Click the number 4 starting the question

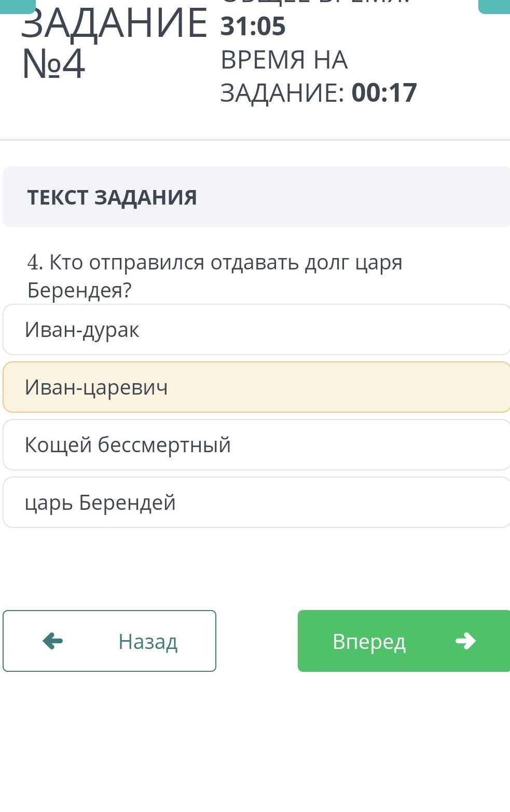click(x=34, y=263)
